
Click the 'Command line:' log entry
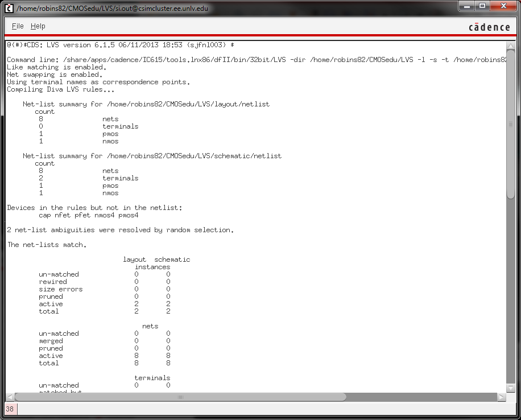coord(256,60)
